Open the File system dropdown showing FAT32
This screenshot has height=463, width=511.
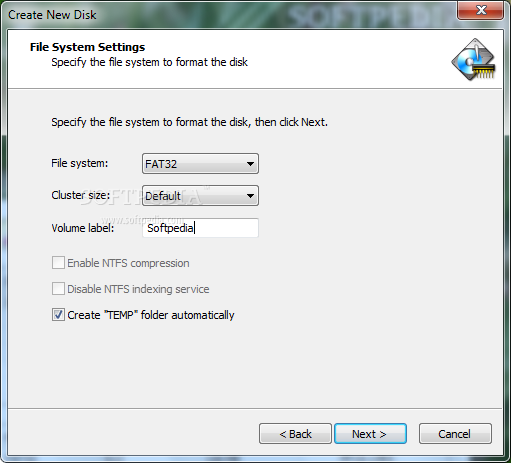200,164
